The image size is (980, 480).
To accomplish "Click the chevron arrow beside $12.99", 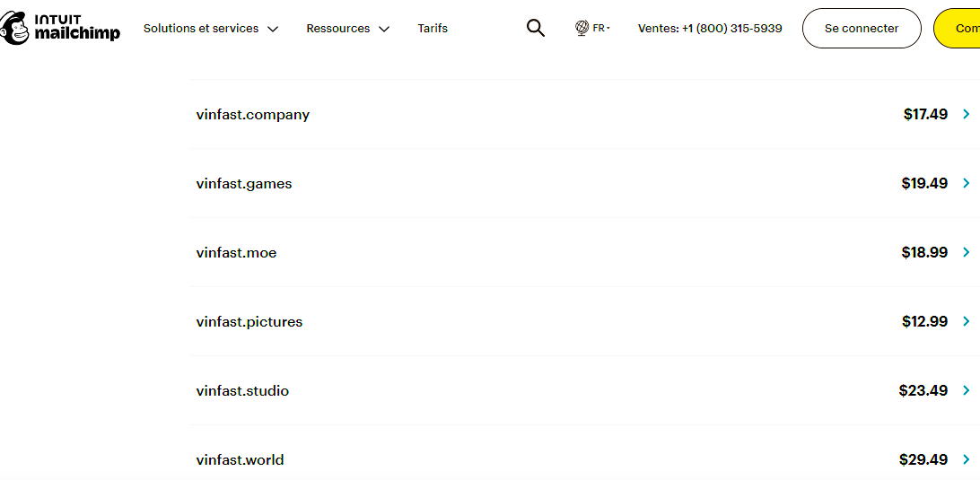I will tap(967, 321).
